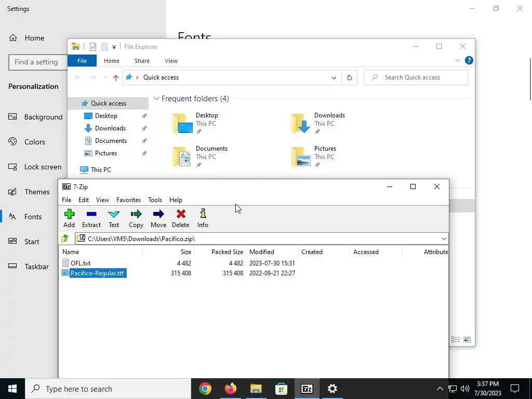Open the Help menu in 7-Zip
The width and height of the screenshot is (532, 399).
[176, 200]
